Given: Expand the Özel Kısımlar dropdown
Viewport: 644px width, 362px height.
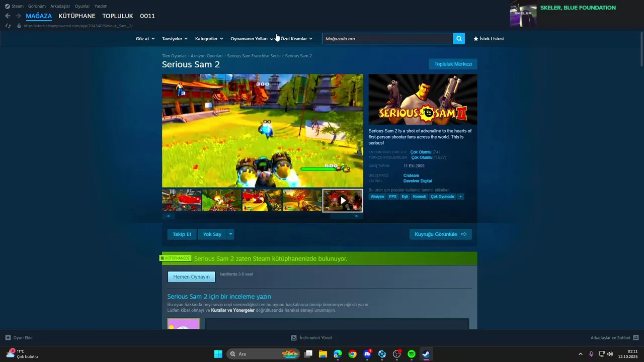Looking at the screenshot, I should point(296,39).
